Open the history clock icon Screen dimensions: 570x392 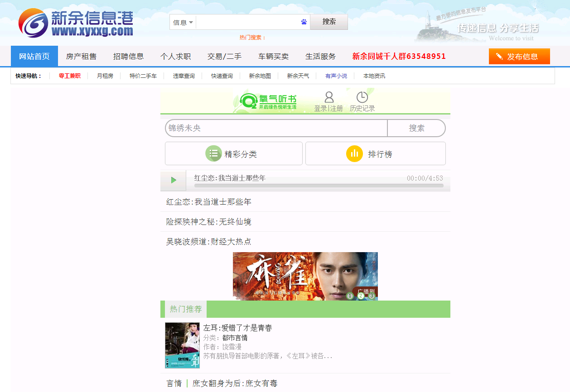[362, 97]
